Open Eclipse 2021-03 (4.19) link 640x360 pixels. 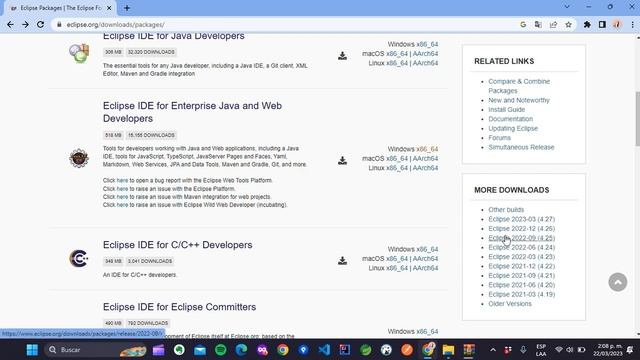pos(522,294)
